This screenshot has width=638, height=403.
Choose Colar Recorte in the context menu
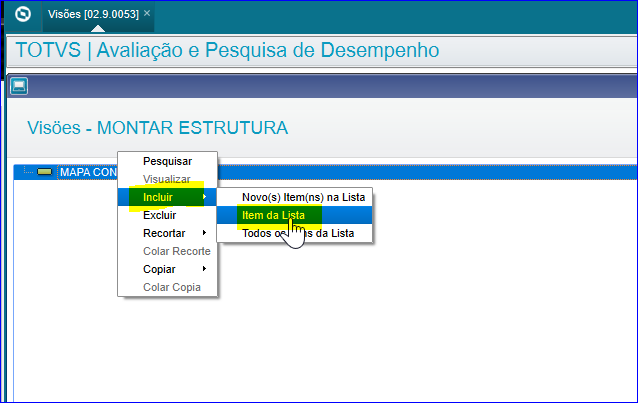pos(167,251)
